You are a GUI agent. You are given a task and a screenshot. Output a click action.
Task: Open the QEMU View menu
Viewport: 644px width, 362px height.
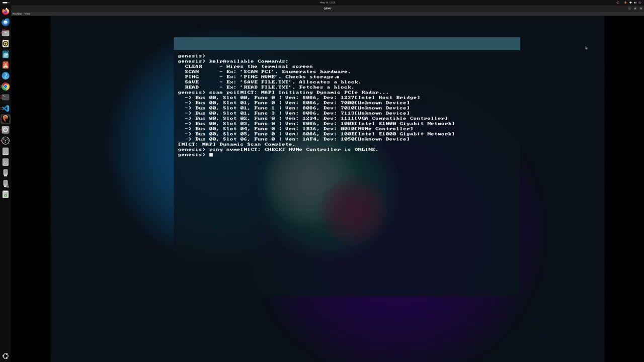27,14
